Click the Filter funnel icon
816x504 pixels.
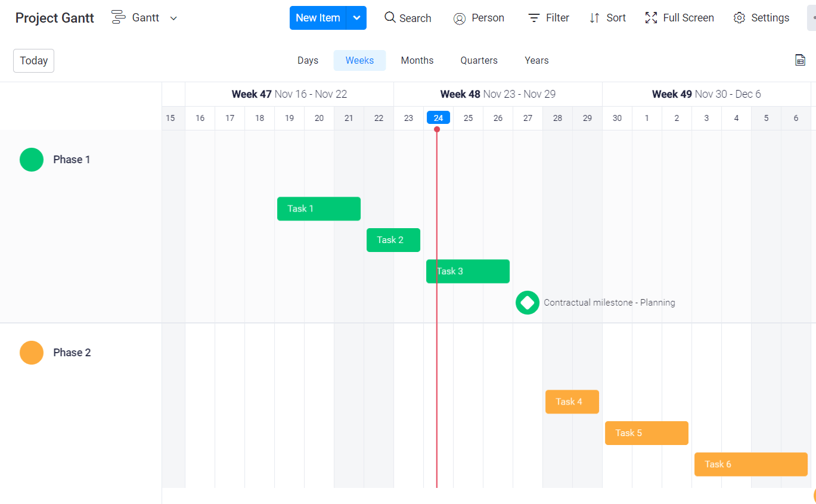coord(533,18)
